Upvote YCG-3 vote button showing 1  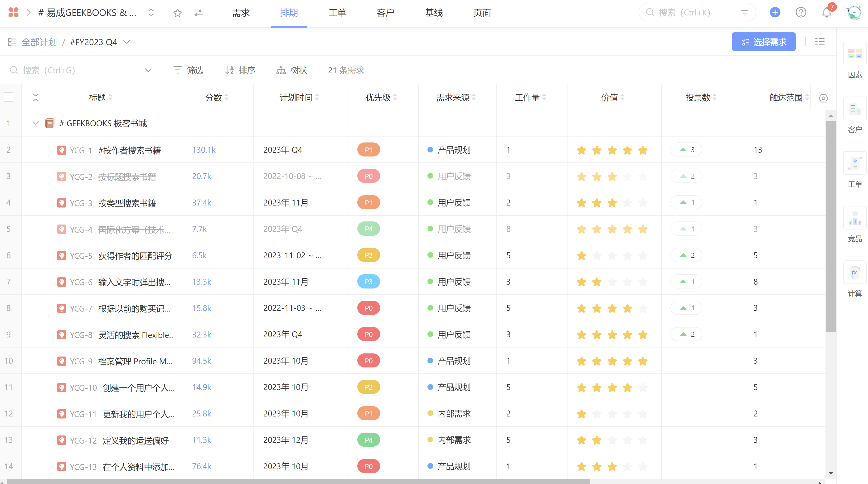click(x=686, y=203)
